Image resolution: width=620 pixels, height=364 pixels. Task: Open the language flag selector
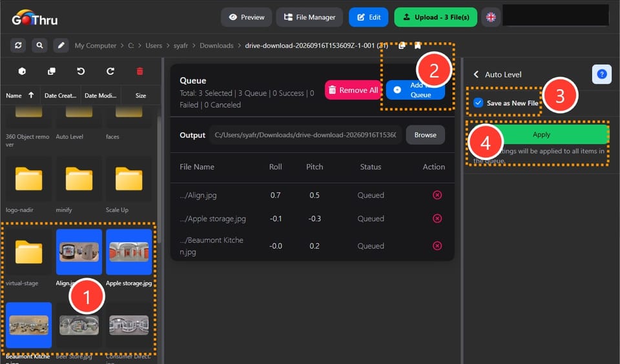pyautogui.click(x=491, y=17)
